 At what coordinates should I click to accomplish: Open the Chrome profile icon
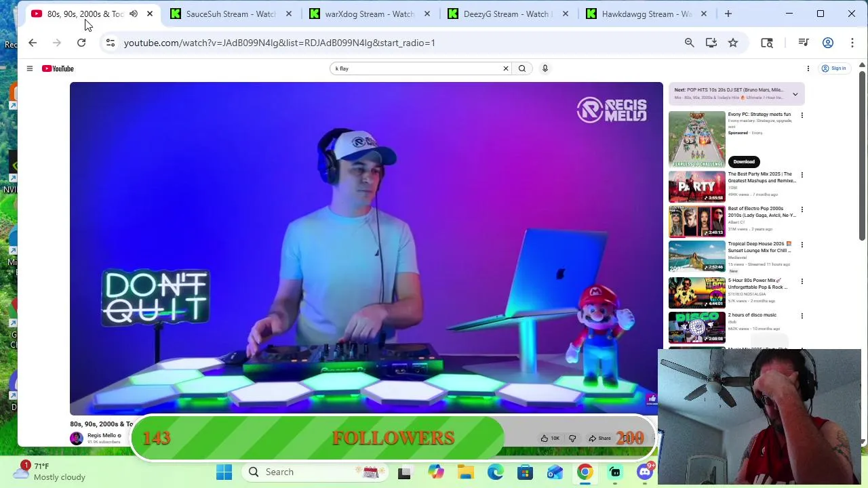coord(828,43)
